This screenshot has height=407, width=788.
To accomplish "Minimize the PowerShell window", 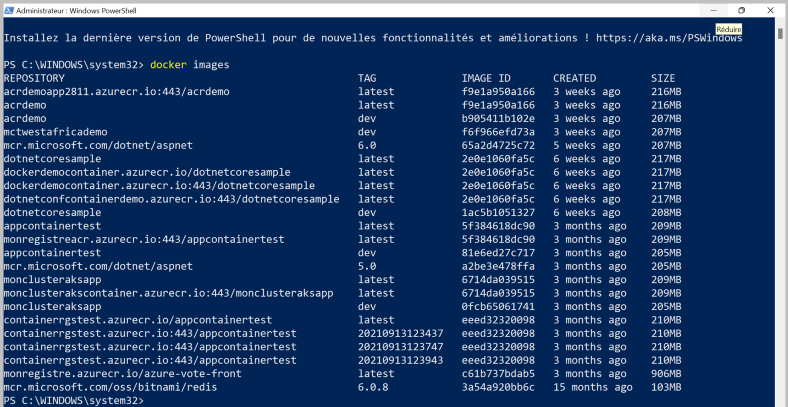I will coord(713,9).
